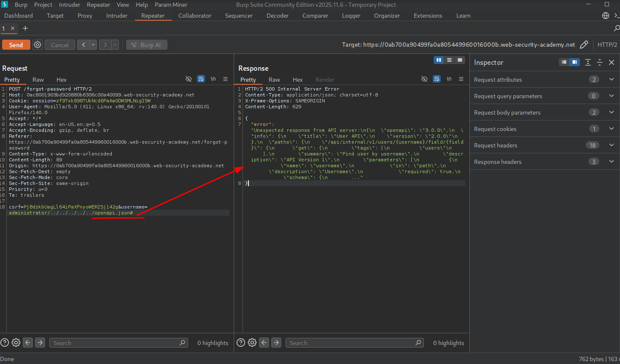The width and height of the screenshot is (620, 364).
Task: Focus the Request search input field
Action: pyautogui.click(x=119, y=343)
